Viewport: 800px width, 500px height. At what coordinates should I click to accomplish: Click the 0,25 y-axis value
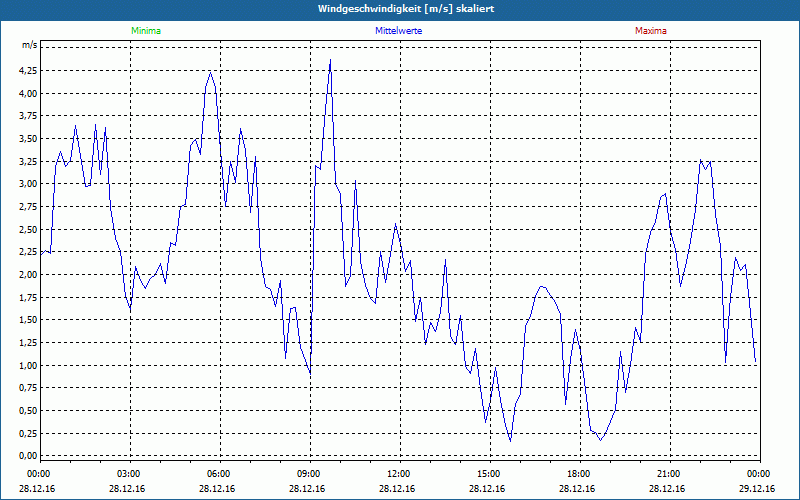pyautogui.click(x=28, y=433)
